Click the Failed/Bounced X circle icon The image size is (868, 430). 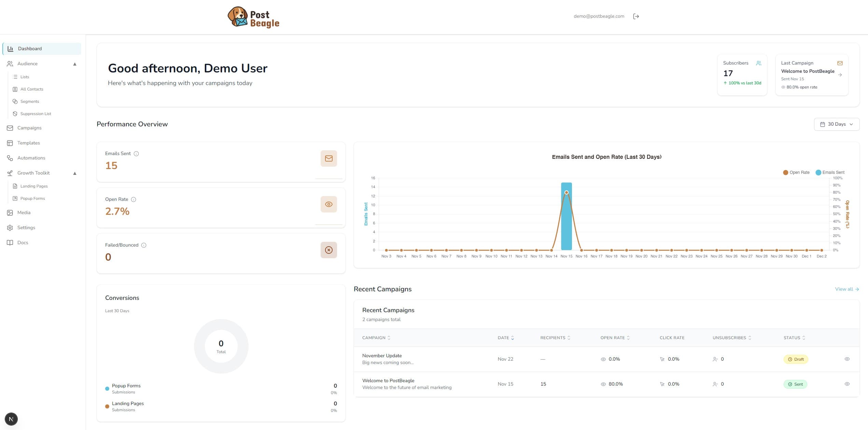click(328, 250)
